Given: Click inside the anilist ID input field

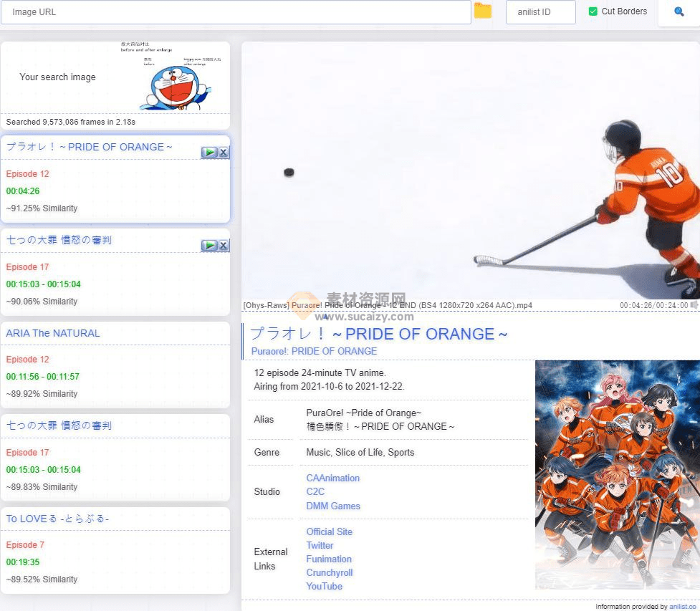Looking at the screenshot, I should pyautogui.click(x=540, y=11).
